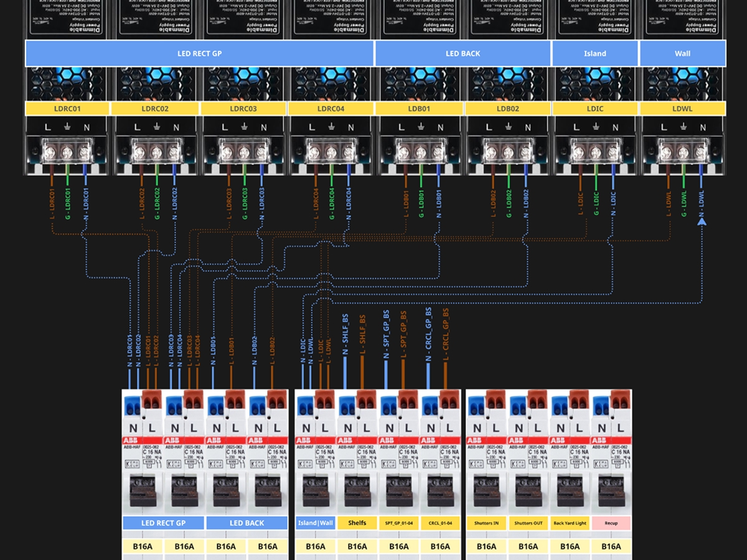
Task: Click the green G - LDRC03 wire label
Action: [245, 203]
